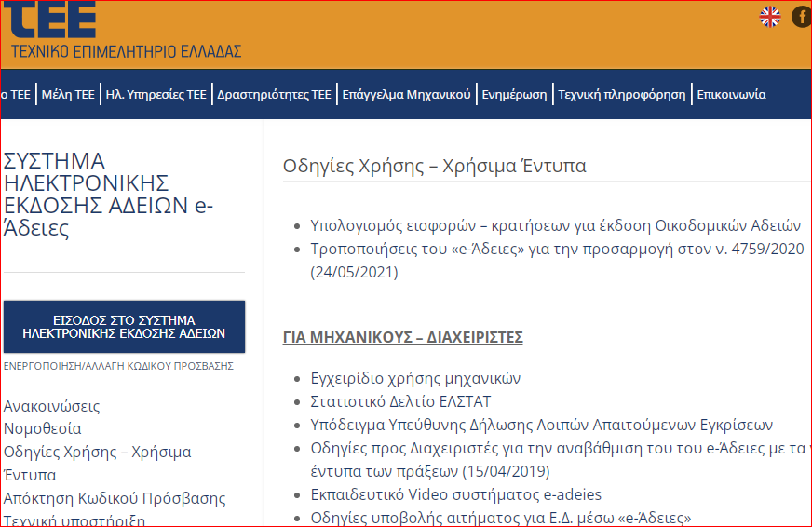The height and width of the screenshot is (527, 812).
Task: Open the Facebook icon in the header
Action: (x=802, y=17)
